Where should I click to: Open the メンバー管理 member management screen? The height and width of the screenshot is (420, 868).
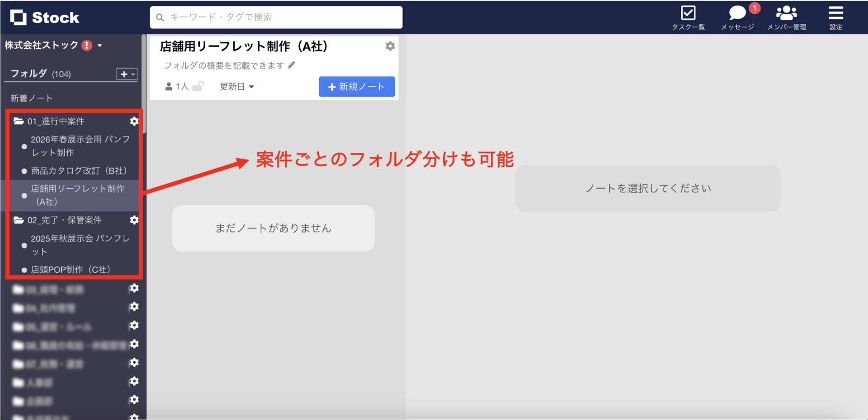click(787, 16)
